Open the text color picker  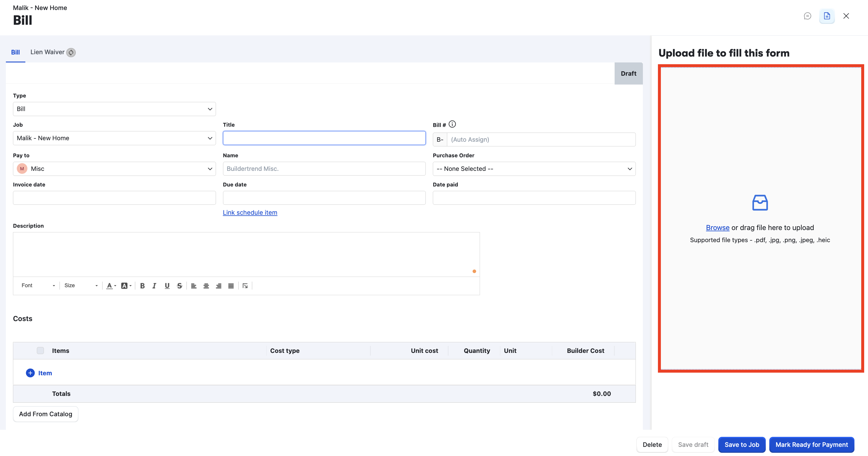pos(111,286)
